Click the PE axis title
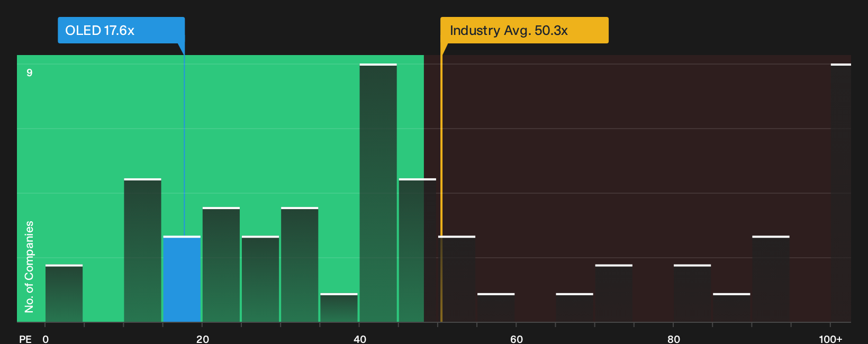Image resolution: width=868 pixels, height=344 pixels. [x=25, y=339]
